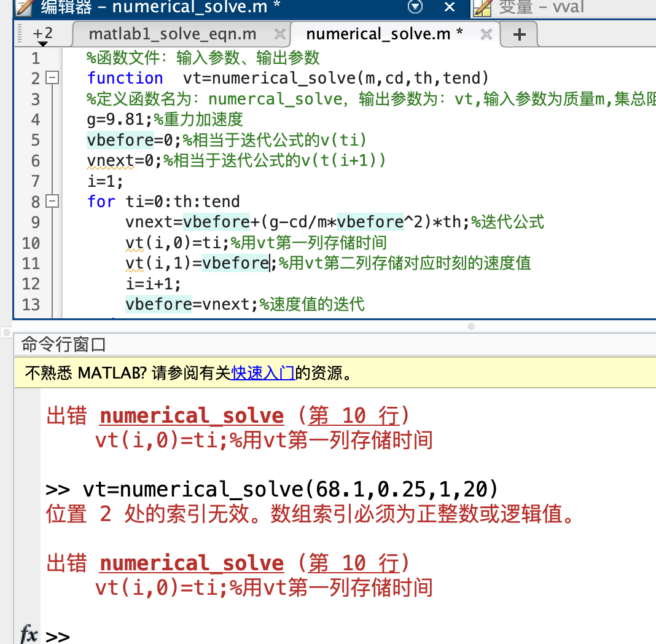The image size is (656, 644).
Task: Click the first 第 10 行 error link
Action: pyautogui.click(x=354, y=416)
